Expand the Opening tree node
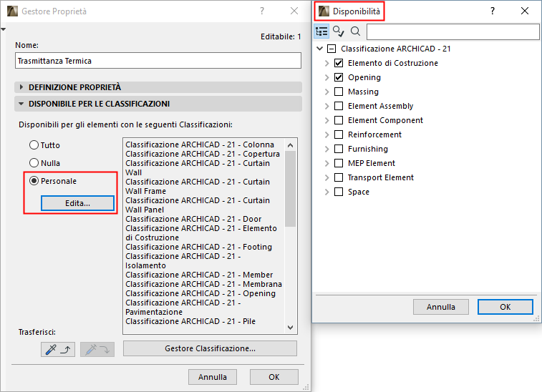Viewport: 542px width, 392px height. (x=326, y=77)
